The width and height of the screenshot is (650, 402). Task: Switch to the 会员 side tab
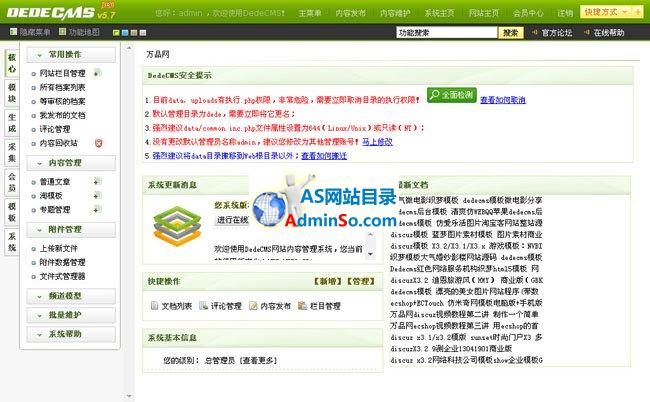click(x=12, y=182)
